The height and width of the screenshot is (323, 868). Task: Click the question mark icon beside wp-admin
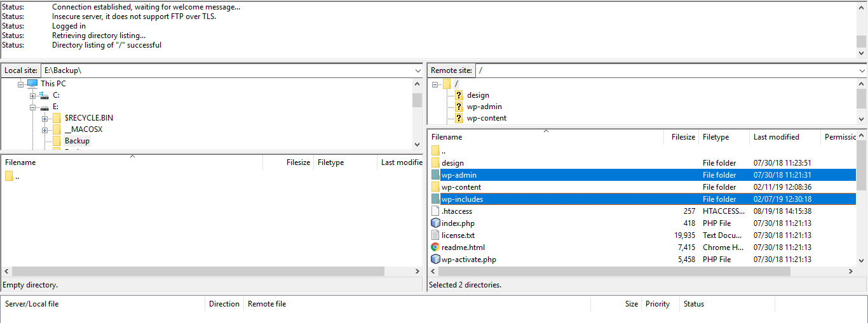click(459, 107)
